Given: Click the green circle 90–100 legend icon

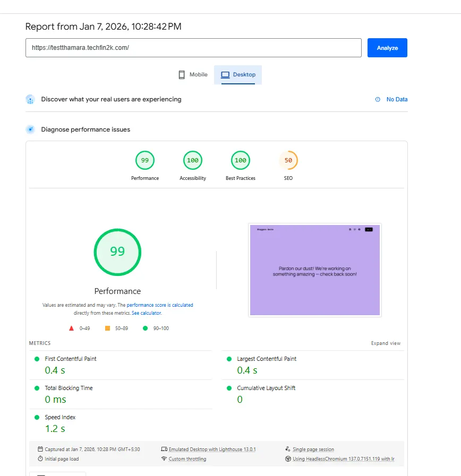Looking at the screenshot, I should 146,328.
